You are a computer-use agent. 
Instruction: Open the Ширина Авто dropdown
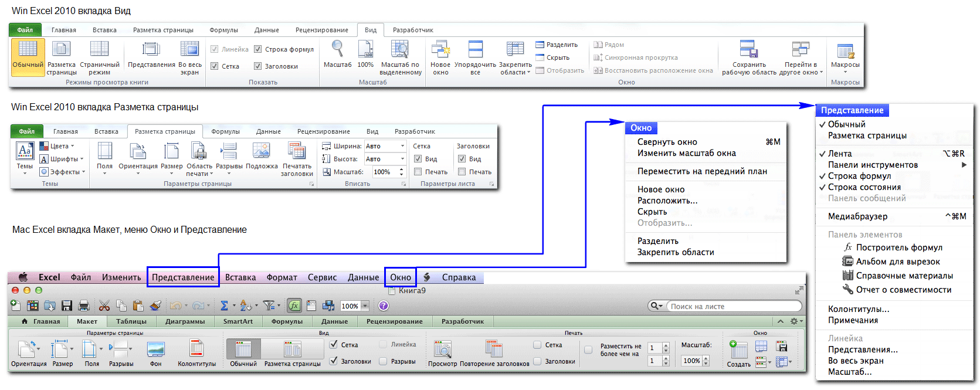[402, 146]
